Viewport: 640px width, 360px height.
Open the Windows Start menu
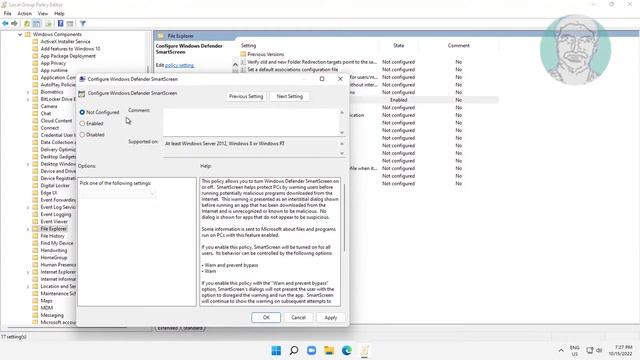276,350
